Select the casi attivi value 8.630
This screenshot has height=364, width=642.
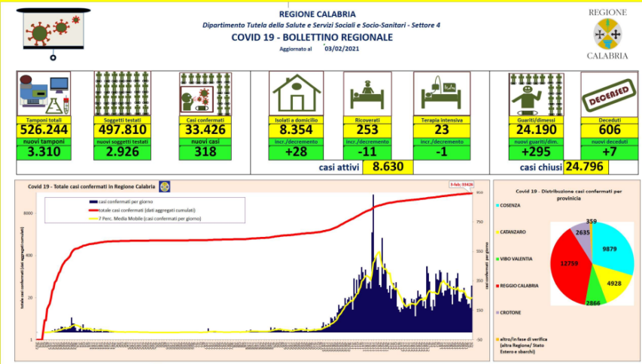(386, 168)
